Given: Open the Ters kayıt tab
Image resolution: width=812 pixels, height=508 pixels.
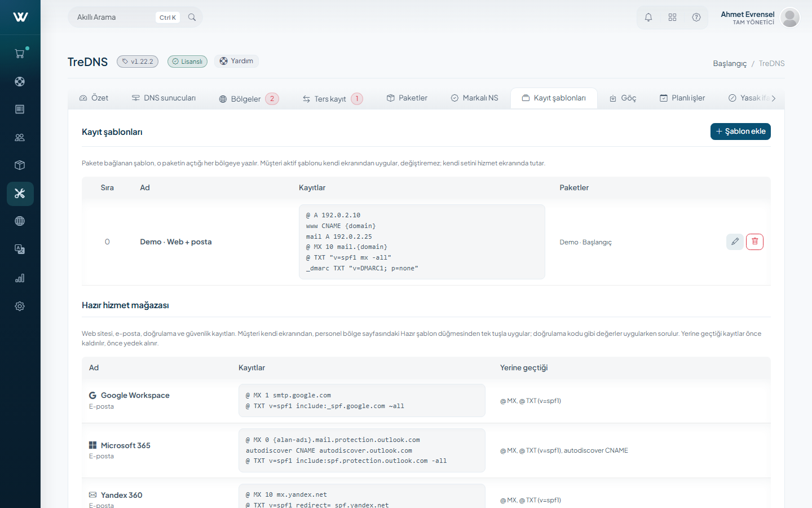Looking at the screenshot, I should pos(333,99).
